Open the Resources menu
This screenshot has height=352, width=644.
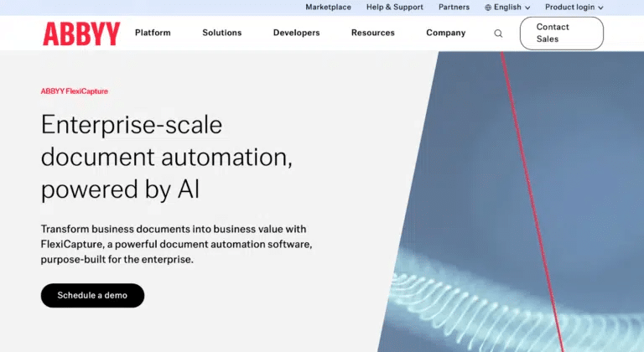[x=372, y=33]
